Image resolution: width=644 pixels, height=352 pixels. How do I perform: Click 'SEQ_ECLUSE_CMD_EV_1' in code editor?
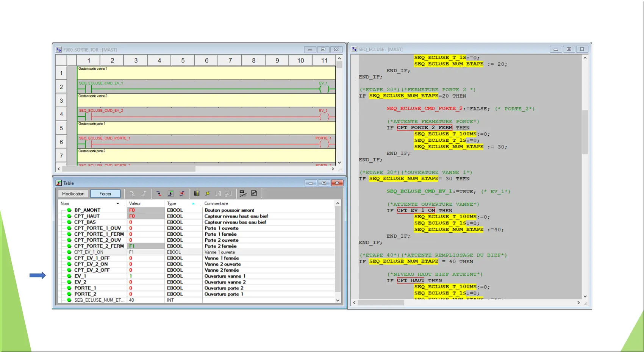419,191
